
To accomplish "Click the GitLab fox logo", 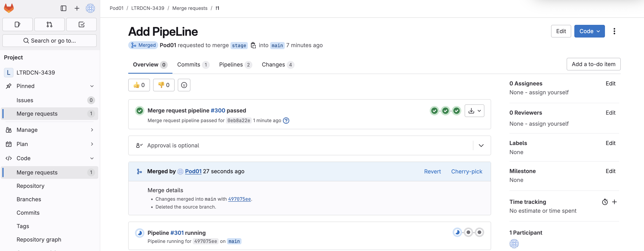I will (9, 8).
